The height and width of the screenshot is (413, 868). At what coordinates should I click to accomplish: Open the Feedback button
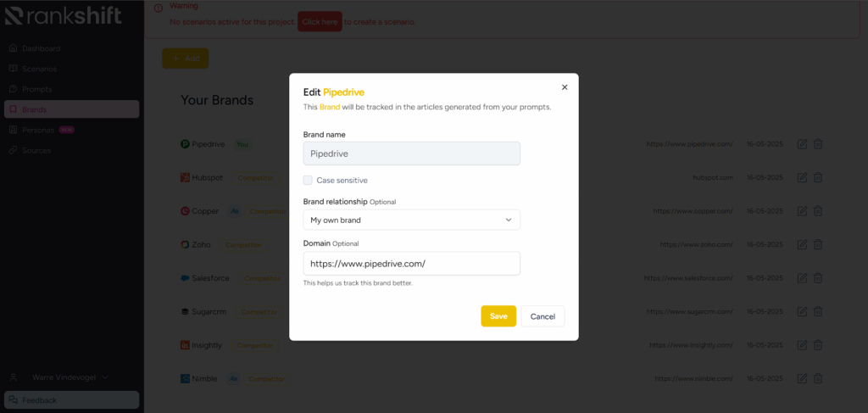(71, 399)
